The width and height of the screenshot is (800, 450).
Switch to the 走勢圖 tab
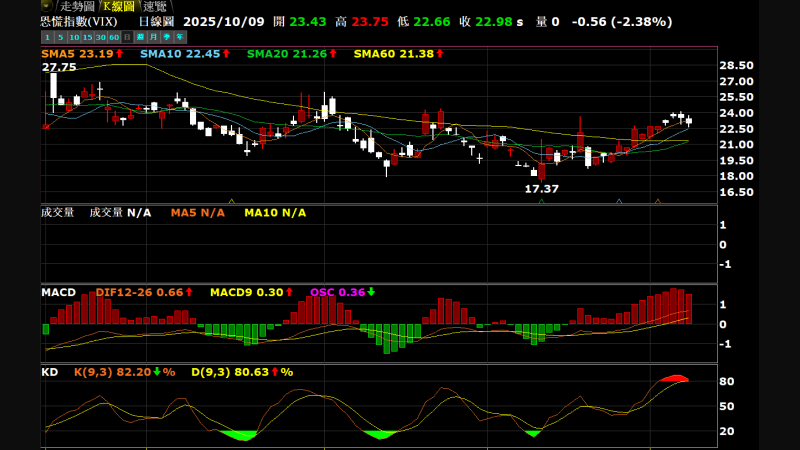tap(76, 6)
